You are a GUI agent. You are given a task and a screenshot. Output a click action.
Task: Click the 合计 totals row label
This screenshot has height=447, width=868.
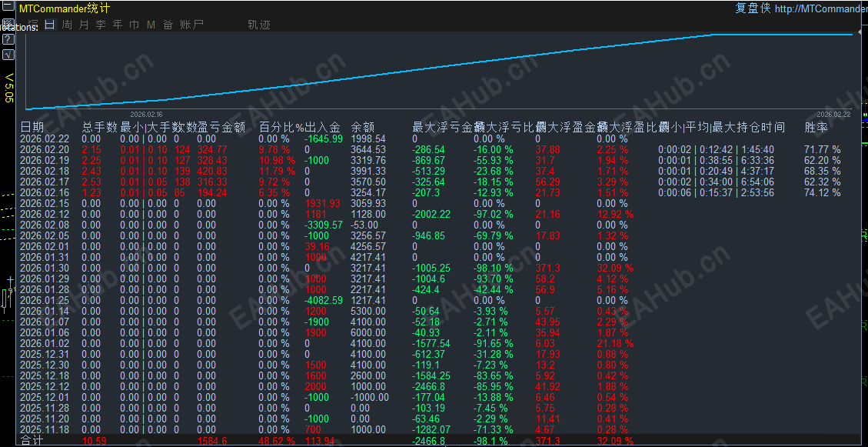[x=32, y=442]
